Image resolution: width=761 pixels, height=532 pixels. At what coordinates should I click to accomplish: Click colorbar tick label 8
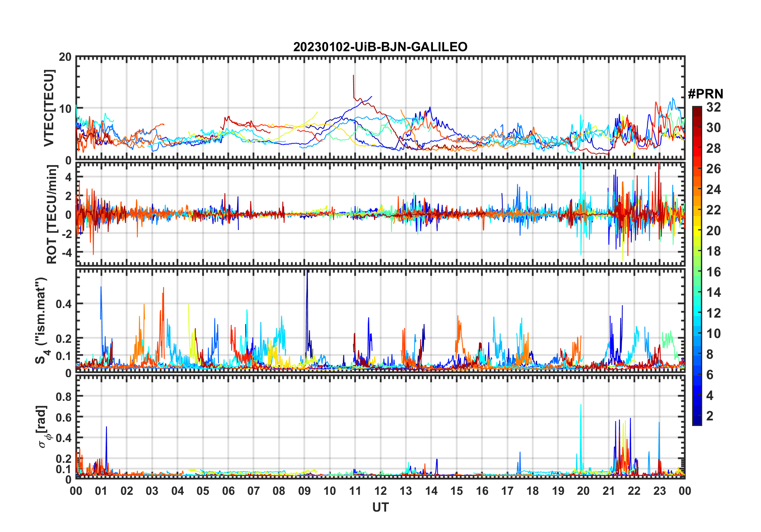[x=710, y=354]
